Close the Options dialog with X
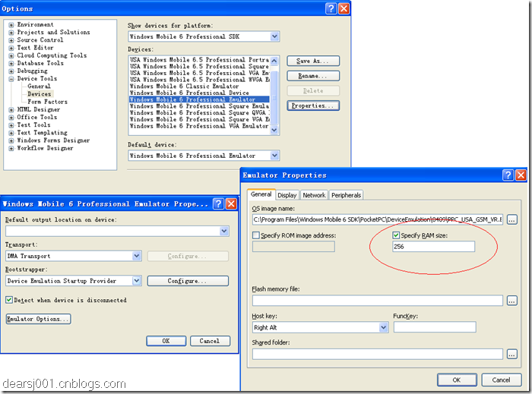Viewport: 532px width, 394px height. click(344, 8)
